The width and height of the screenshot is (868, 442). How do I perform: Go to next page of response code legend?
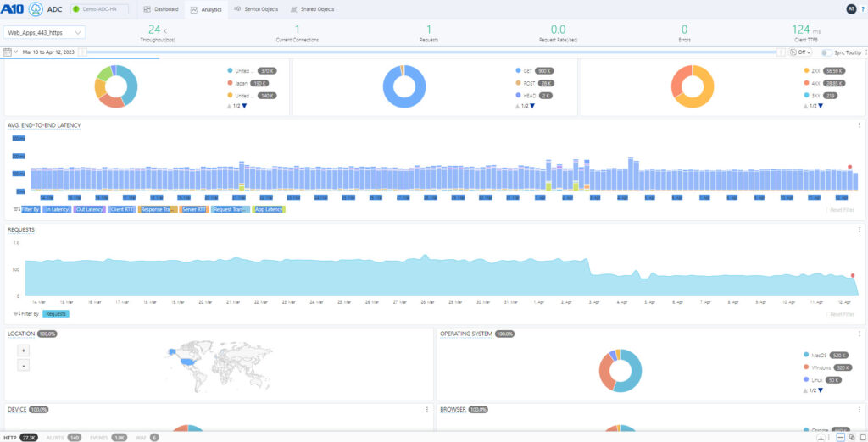(x=821, y=106)
